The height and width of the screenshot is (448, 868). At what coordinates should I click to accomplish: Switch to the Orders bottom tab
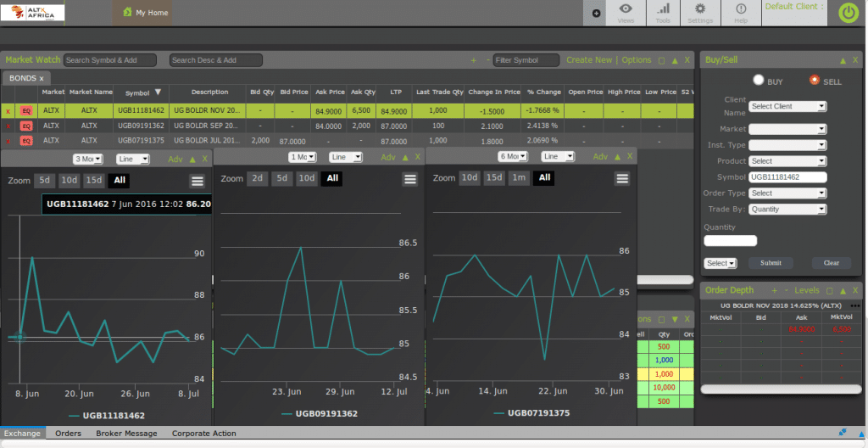[x=68, y=434]
